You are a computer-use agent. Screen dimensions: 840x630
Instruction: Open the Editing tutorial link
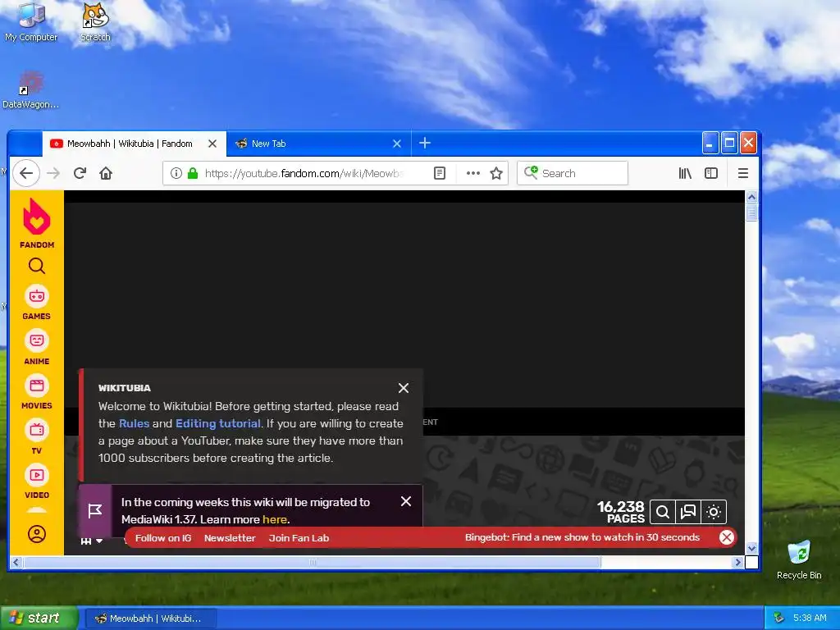[x=218, y=423]
